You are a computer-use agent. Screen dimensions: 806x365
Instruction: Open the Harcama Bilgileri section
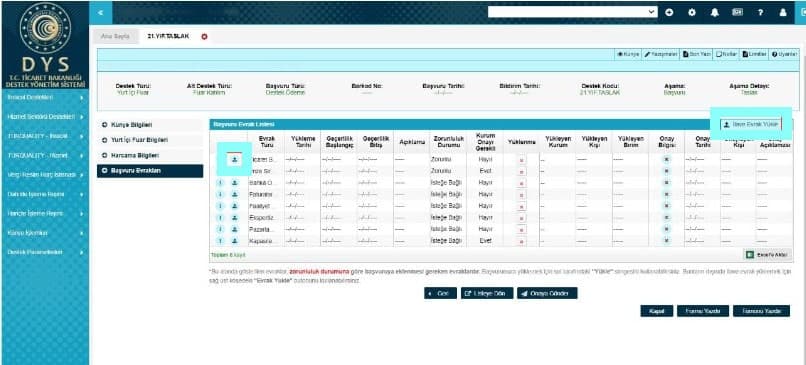click(x=150, y=155)
